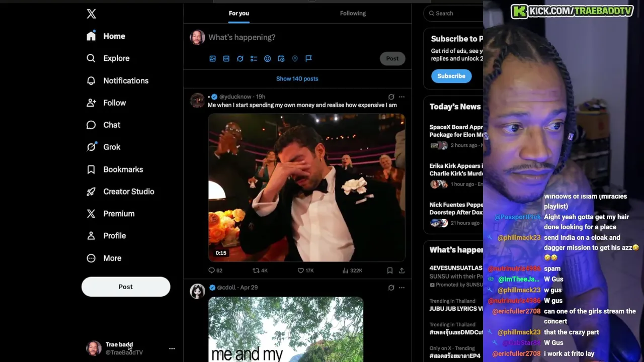Click the flag icon in composer
Image resolution: width=644 pixels, height=362 pixels.
click(x=308, y=59)
